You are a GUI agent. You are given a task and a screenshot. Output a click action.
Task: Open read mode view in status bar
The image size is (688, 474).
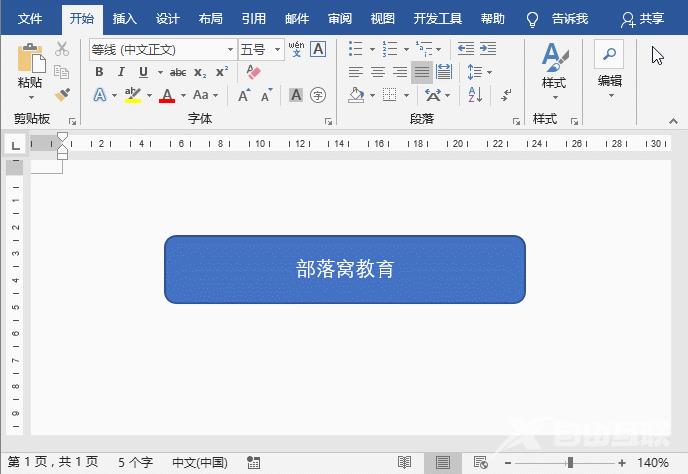(x=404, y=462)
